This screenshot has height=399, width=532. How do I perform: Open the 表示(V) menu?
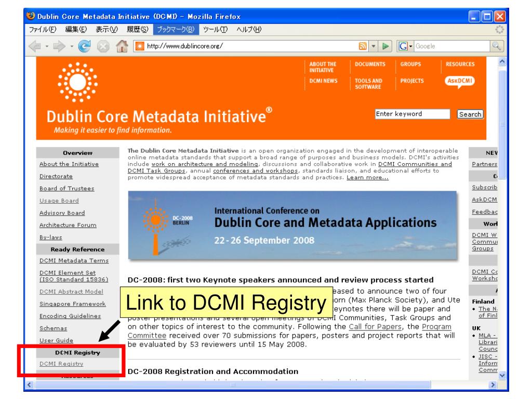coord(107,30)
